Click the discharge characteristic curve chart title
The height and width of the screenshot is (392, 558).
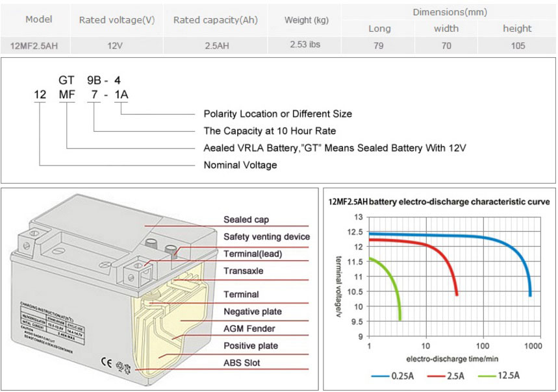[x=440, y=202]
